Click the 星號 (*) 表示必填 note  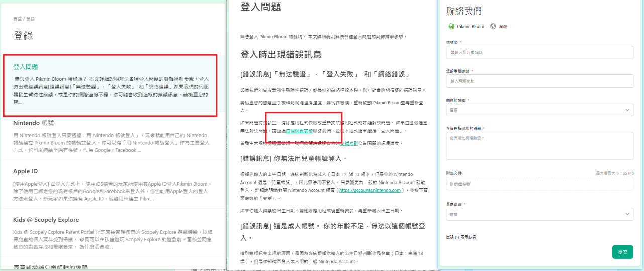pyautogui.click(x=461, y=236)
